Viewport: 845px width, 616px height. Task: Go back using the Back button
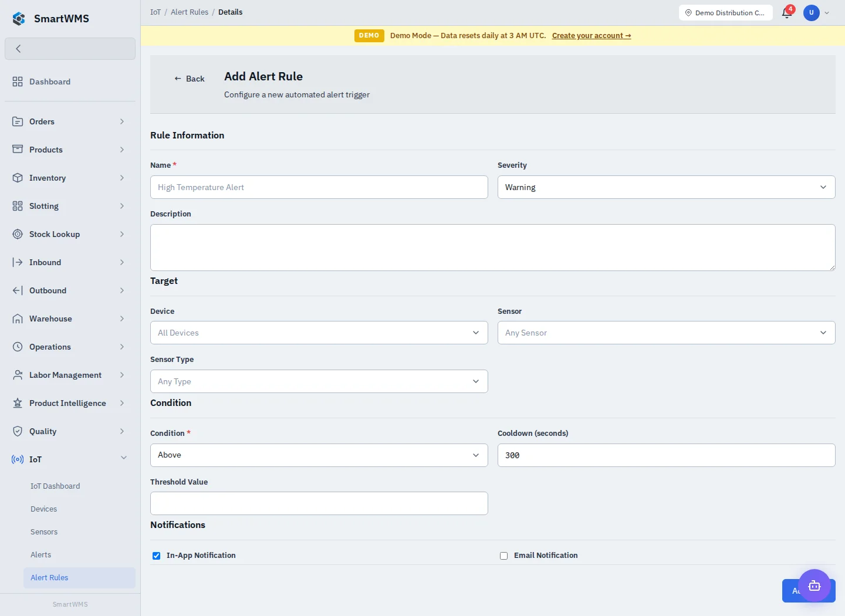[190, 79]
